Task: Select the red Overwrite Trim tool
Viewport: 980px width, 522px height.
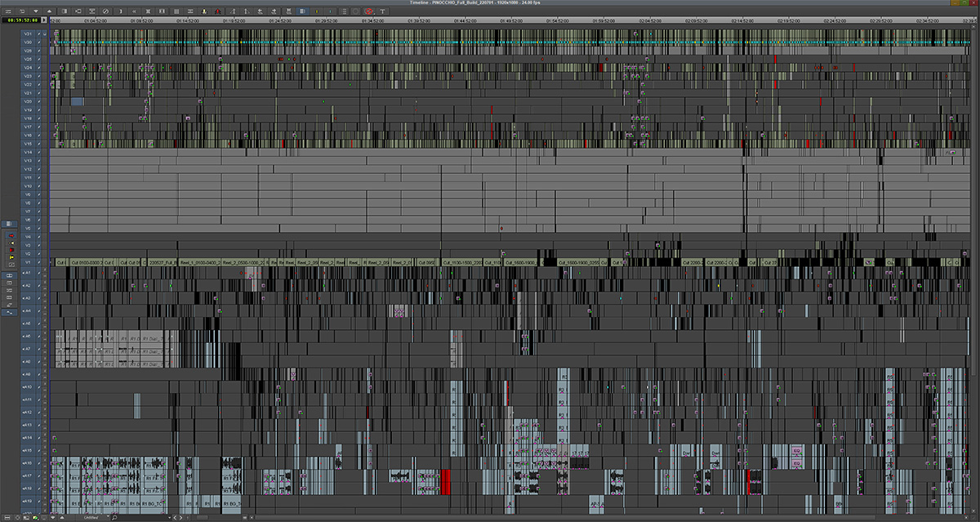Action: pyautogui.click(x=11, y=251)
